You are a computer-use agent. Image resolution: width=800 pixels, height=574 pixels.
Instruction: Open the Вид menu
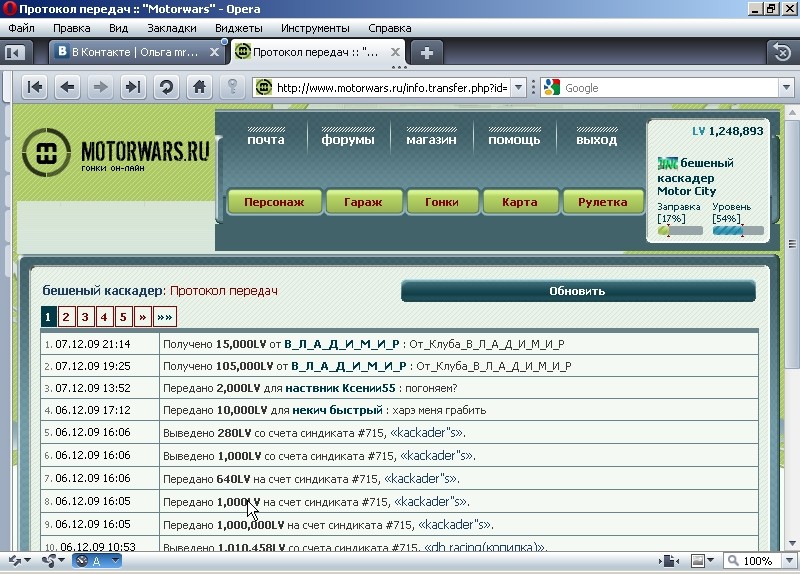[x=118, y=28]
